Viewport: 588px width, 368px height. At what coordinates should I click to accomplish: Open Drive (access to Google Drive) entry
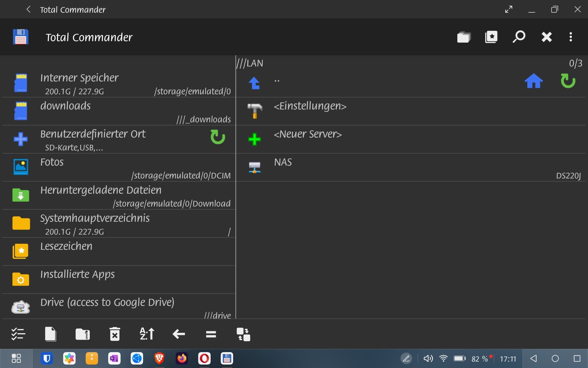(x=119, y=306)
